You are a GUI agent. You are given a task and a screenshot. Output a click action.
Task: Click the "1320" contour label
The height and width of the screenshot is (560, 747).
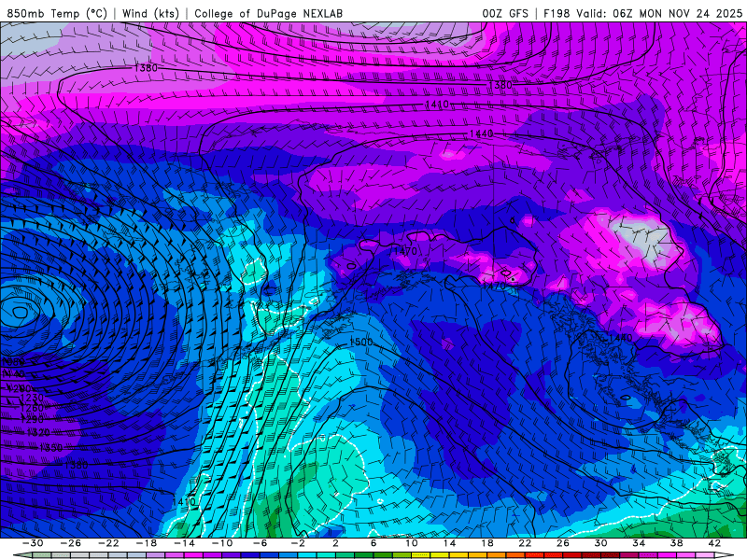[x=38, y=433]
